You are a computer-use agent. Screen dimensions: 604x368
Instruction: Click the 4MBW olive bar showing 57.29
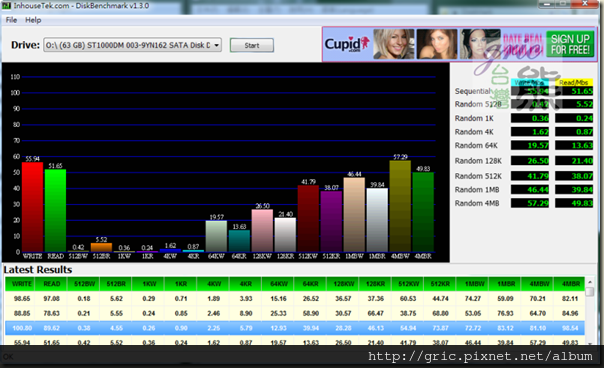coord(400,206)
